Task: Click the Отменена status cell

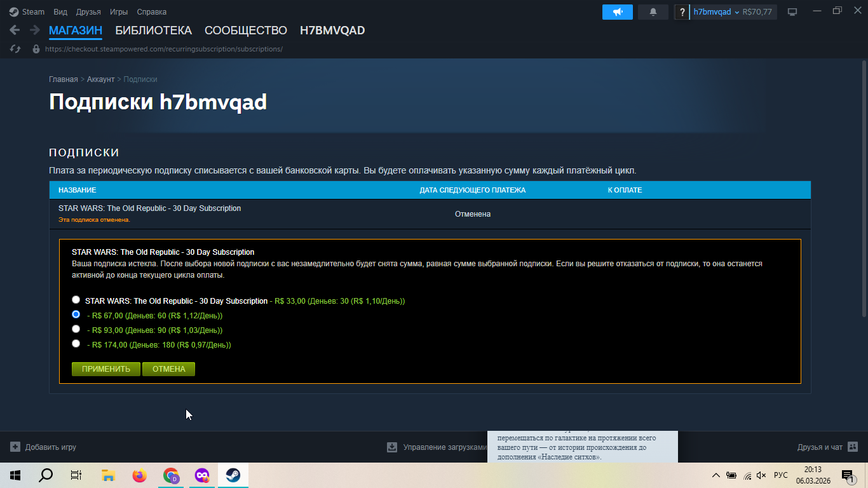Action: tap(473, 214)
